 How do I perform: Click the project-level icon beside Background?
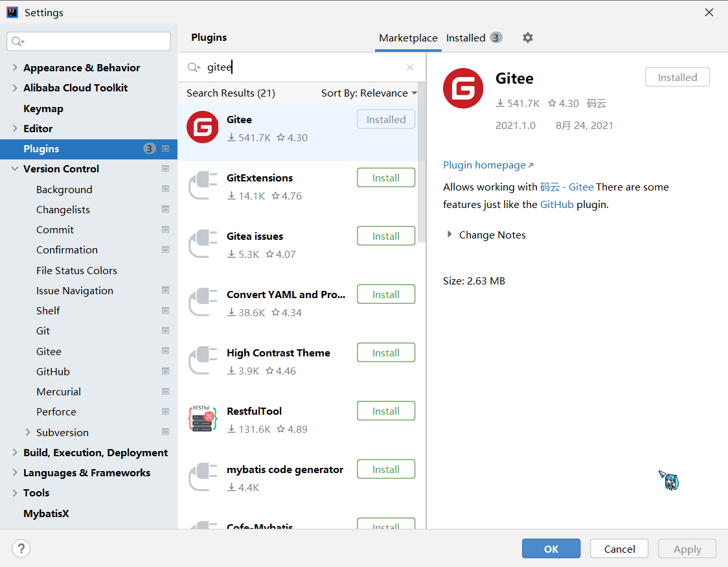coord(165,189)
